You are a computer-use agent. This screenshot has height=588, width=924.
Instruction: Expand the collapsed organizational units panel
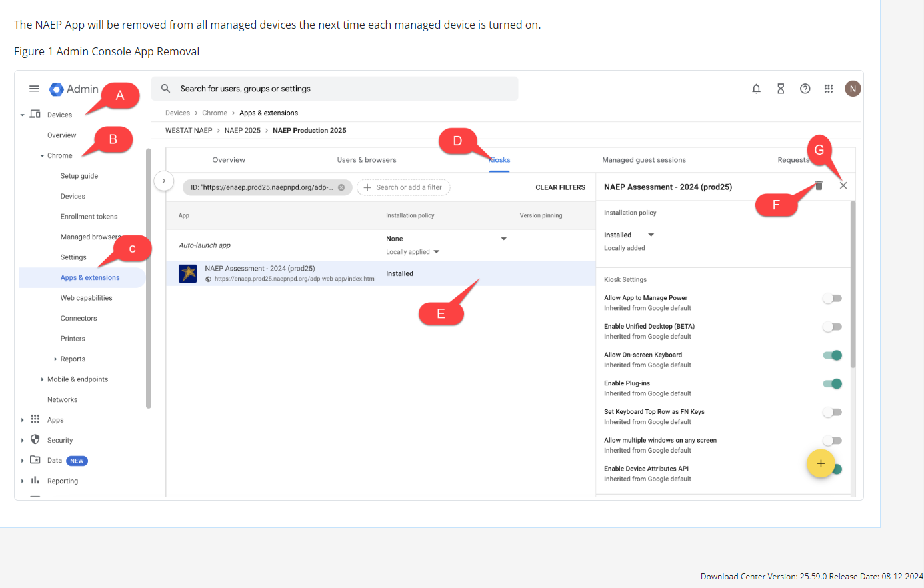[164, 181]
